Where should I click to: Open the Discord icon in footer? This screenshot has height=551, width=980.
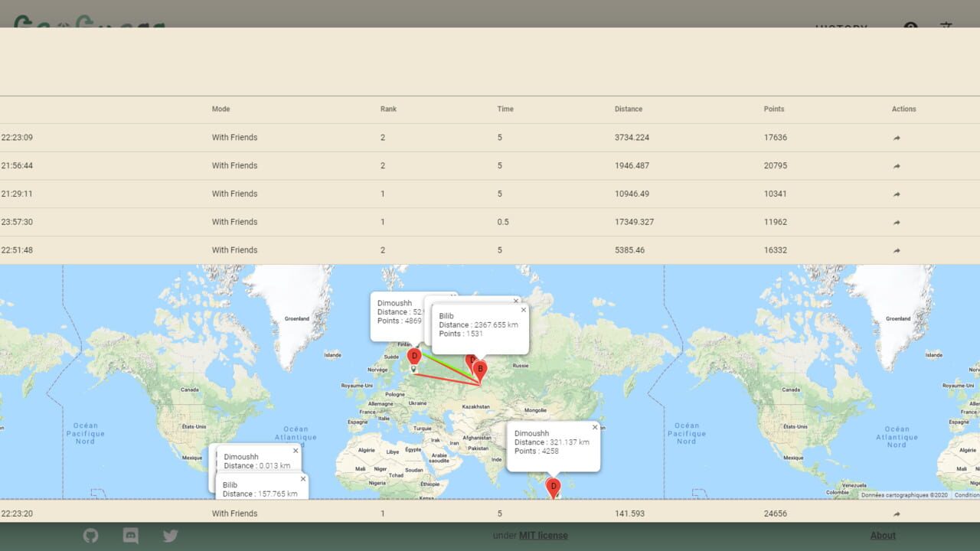131,536
